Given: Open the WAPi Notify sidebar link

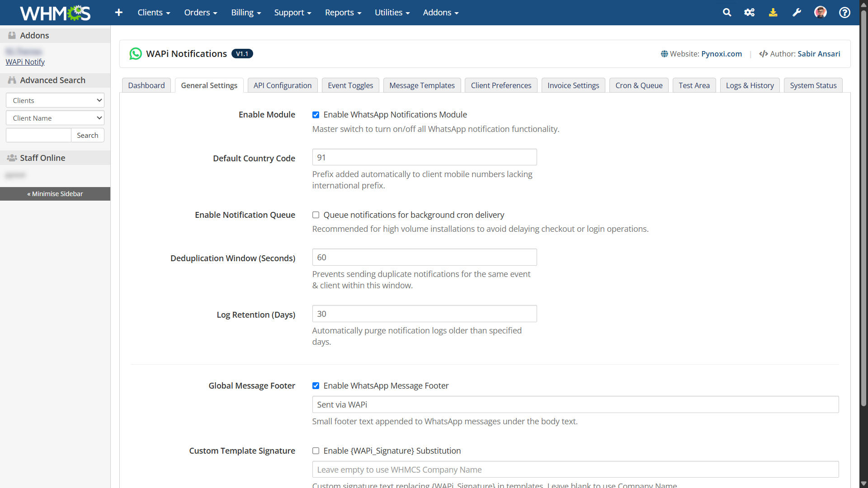Looking at the screenshot, I should pyautogui.click(x=25, y=62).
